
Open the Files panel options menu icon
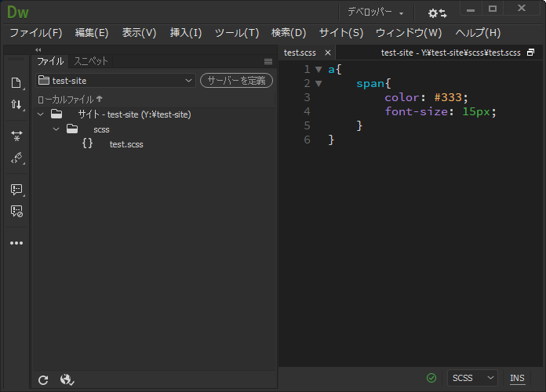click(268, 62)
